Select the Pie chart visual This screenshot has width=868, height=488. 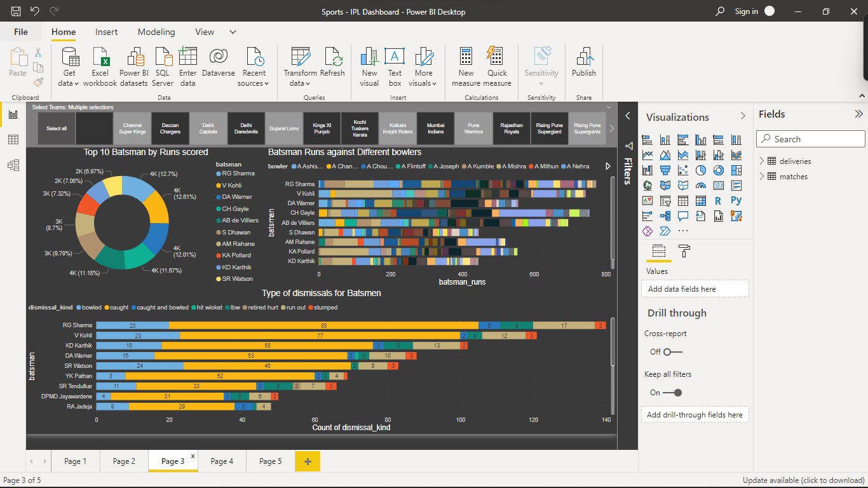pyautogui.click(x=701, y=170)
